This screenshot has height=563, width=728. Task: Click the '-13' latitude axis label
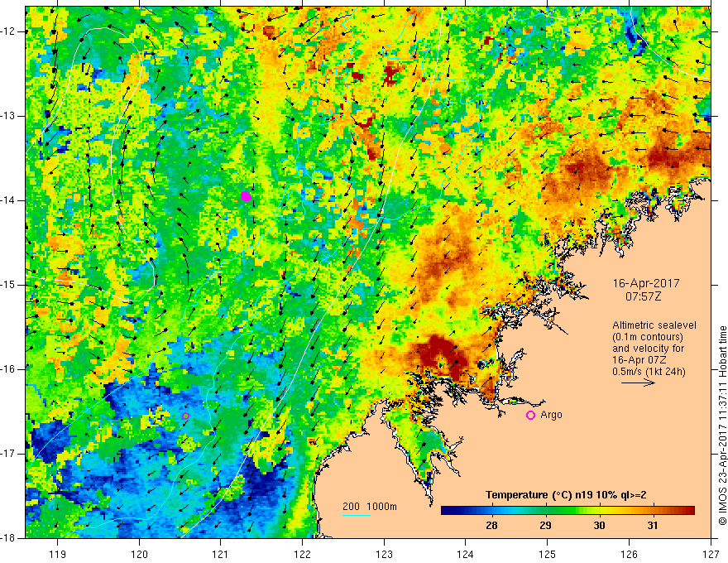point(8,116)
